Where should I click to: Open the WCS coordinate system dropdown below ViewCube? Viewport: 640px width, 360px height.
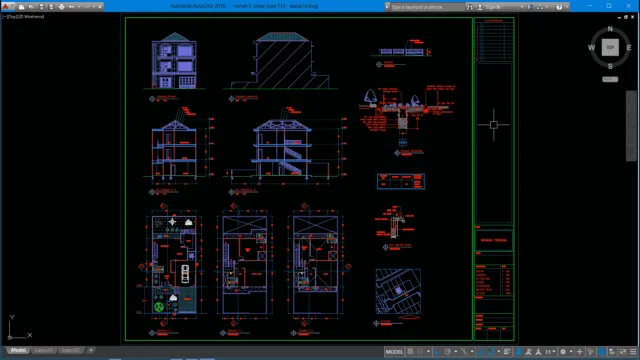pyautogui.click(x=610, y=79)
